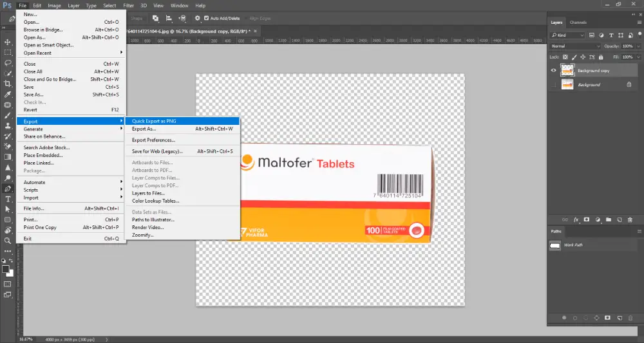The width and height of the screenshot is (644, 343).
Task: Expand the Import submenu
Action: pos(71,198)
